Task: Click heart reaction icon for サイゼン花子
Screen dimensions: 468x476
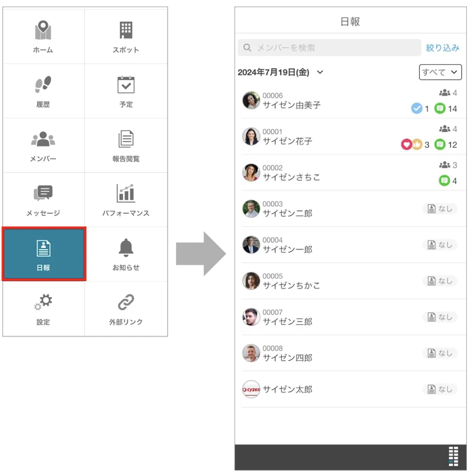Action: [407, 144]
